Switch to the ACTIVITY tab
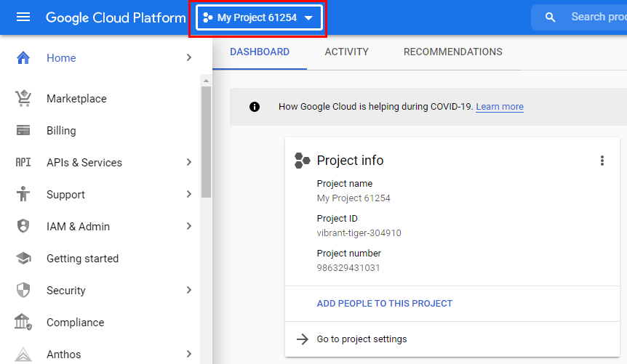 click(346, 52)
